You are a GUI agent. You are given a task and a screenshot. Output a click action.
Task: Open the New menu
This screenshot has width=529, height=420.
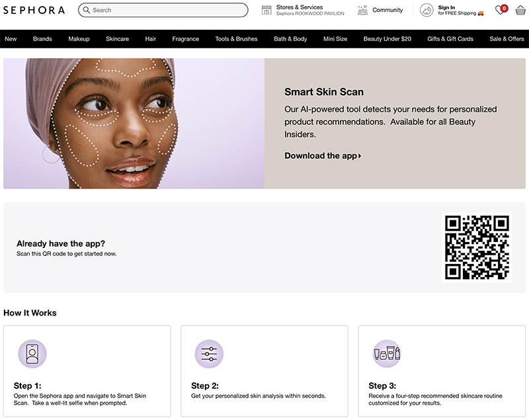pyautogui.click(x=11, y=39)
